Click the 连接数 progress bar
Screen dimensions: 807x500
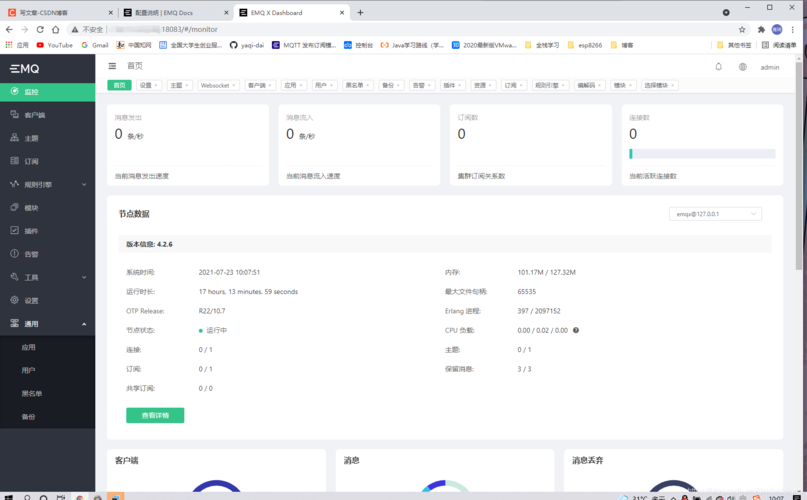(702, 153)
